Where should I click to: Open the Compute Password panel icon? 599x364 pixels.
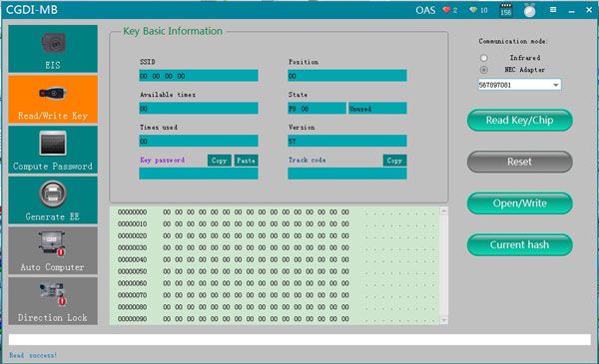click(x=53, y=143)
